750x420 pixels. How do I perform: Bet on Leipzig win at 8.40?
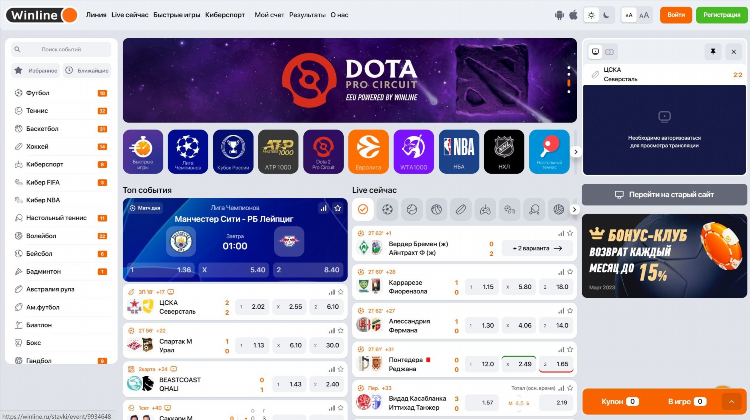point(309,270)
